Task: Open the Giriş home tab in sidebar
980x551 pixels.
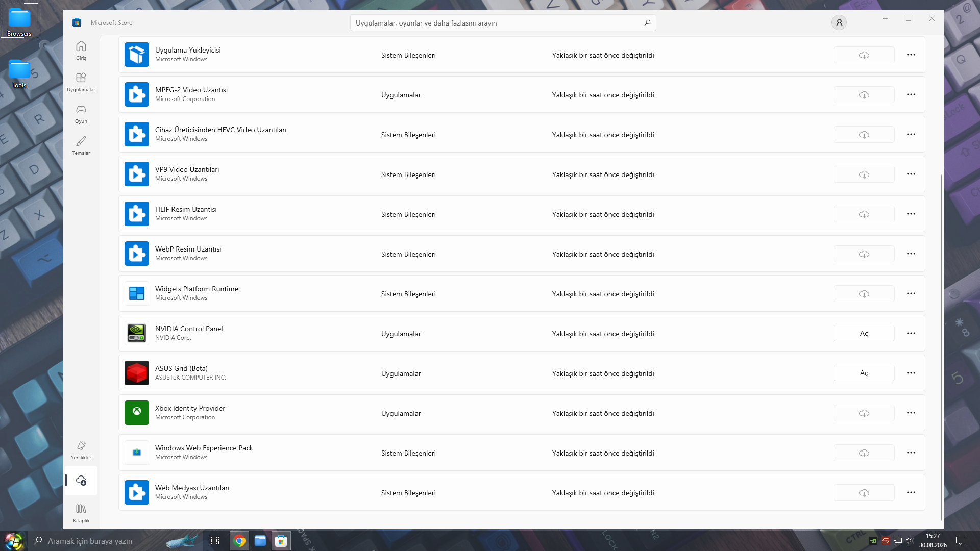Action: pos(81,51)
